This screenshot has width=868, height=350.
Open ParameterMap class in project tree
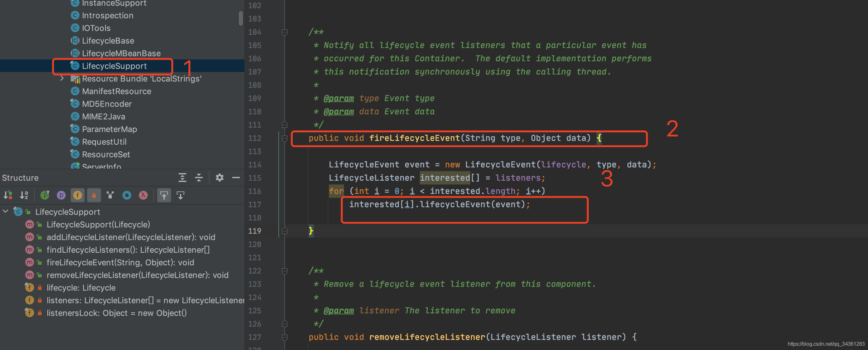point(110,129)
